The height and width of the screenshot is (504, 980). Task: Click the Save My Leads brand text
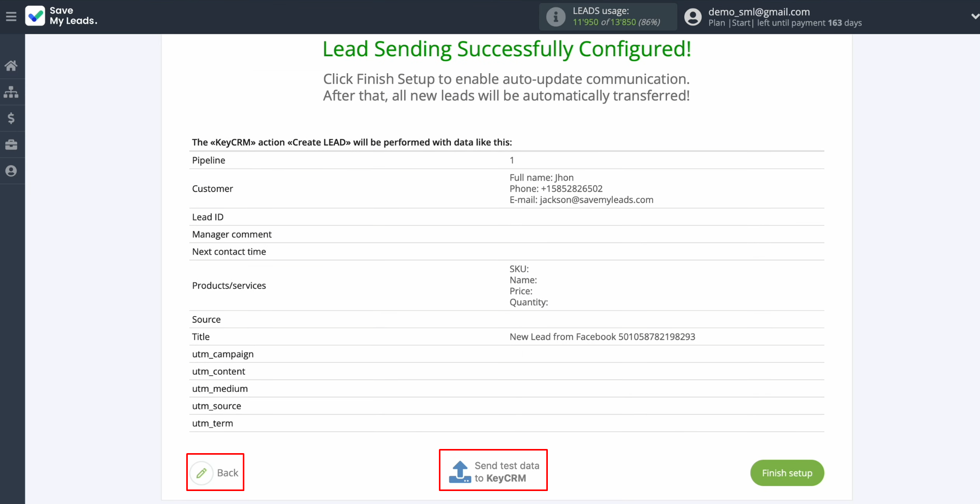(x=73, y=16)
